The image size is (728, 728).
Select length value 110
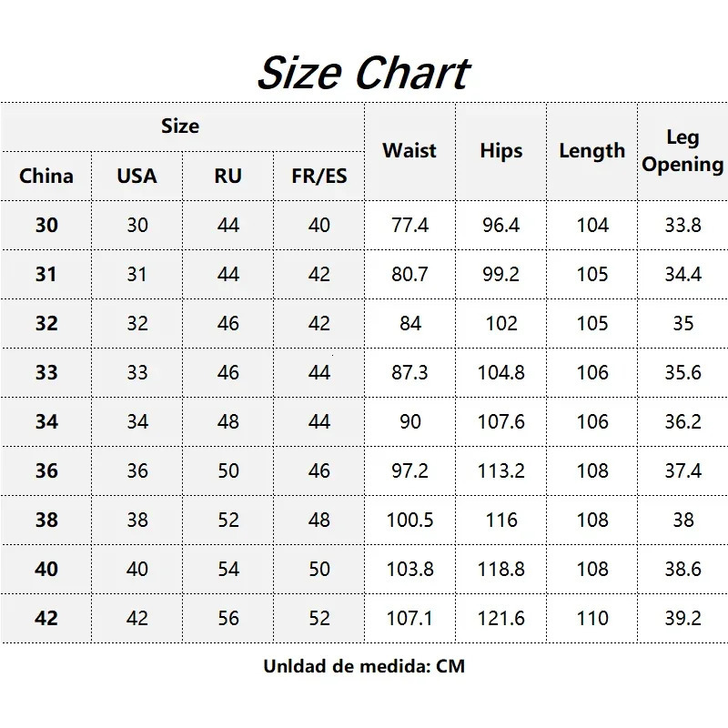(x=591, y=618)
